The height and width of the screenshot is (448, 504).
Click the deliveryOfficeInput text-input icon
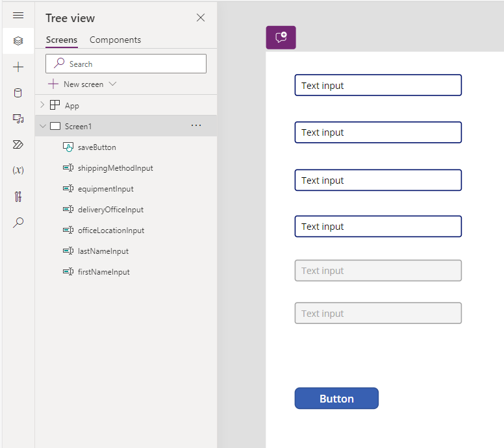click(x=68, y=209)
